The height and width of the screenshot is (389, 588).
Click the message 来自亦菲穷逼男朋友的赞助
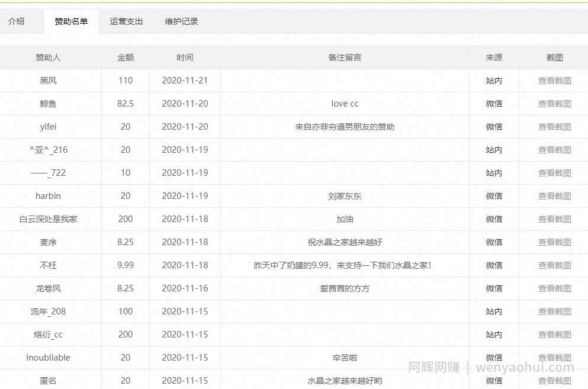[x=345, y=127]
